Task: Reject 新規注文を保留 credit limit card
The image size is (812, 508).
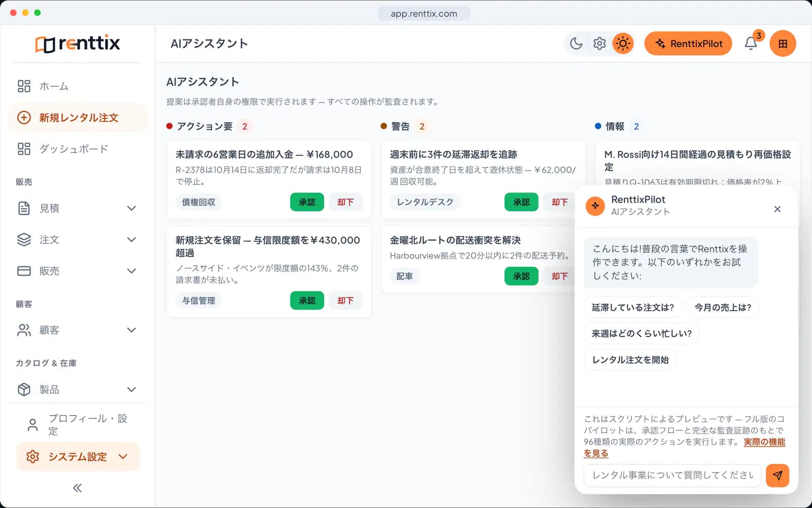Action: coord(346,301)
